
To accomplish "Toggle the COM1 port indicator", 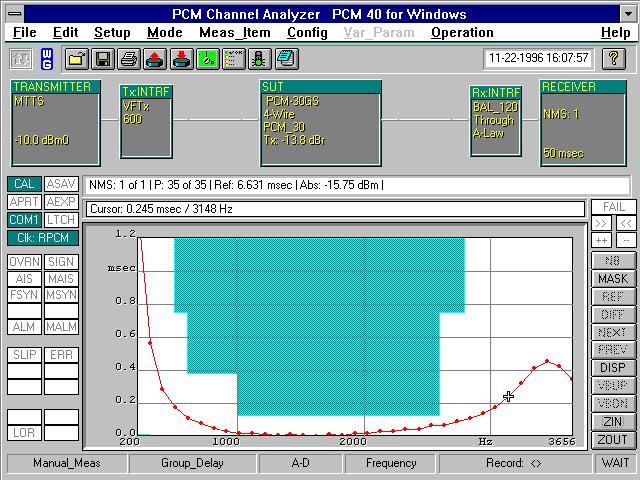I will (24, 219).
